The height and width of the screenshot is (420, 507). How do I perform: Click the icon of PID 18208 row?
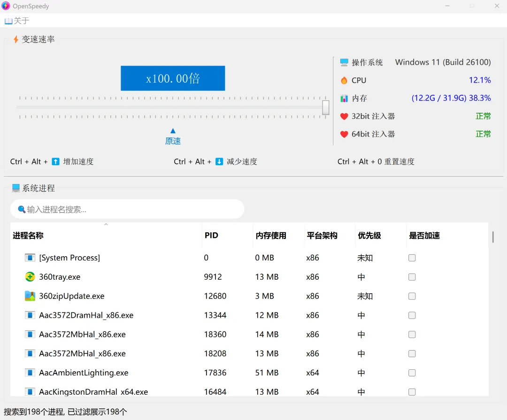pos(30,353)
